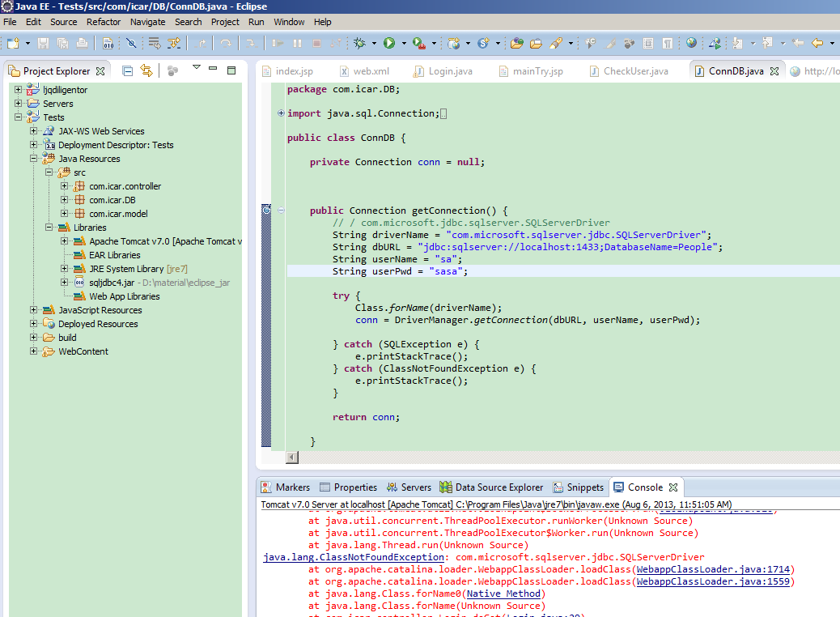Close the Project Explorer tab
Screen dimensions: 840x617
(100, 71)
